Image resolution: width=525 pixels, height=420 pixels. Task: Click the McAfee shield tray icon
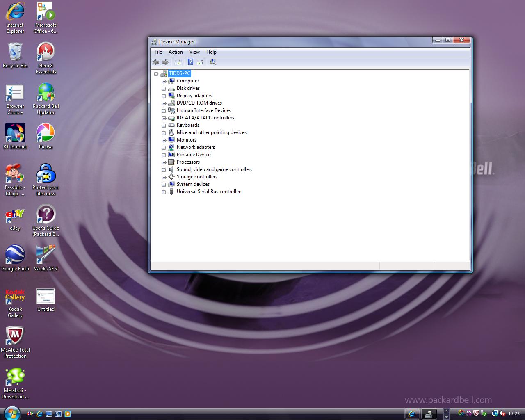[x=476, y=413]
